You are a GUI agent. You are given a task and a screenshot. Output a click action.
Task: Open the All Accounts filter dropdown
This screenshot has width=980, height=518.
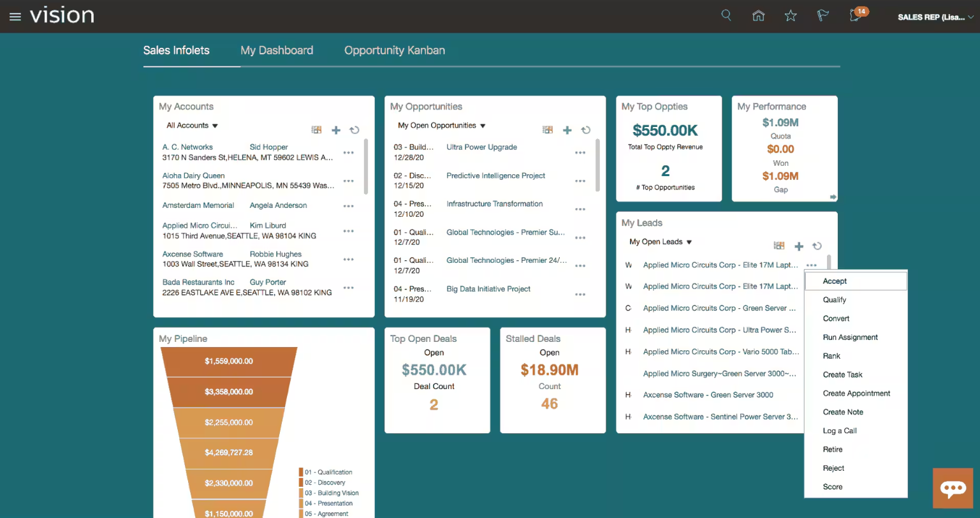click(x=193, y=126)
